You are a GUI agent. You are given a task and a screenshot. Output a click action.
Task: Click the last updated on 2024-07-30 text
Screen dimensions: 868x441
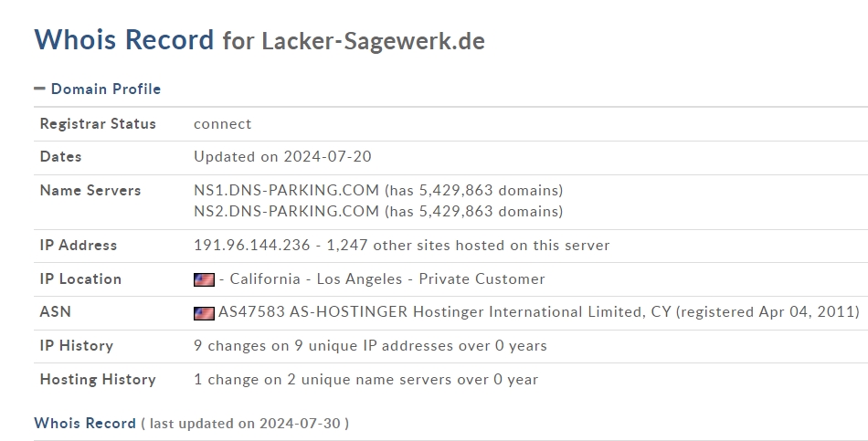[245, 424]
